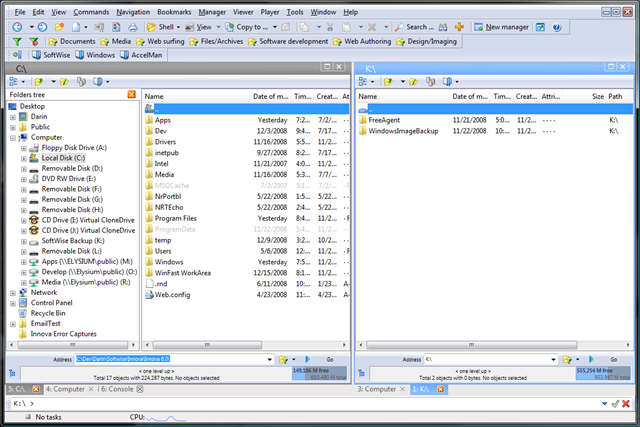
Task: Open the Copy to dropdown arrow
Action: point(275,27)
